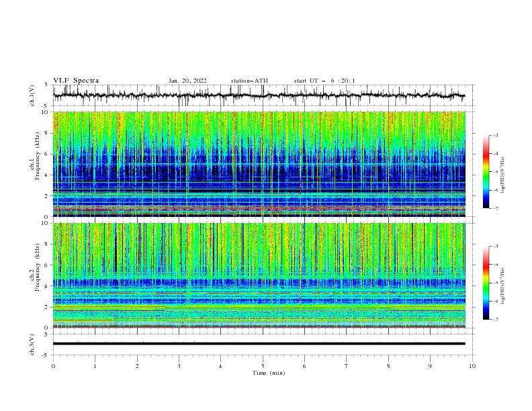Click time axis tick "4"
Viewport: 532px width, 411px height.
point(220,366)
